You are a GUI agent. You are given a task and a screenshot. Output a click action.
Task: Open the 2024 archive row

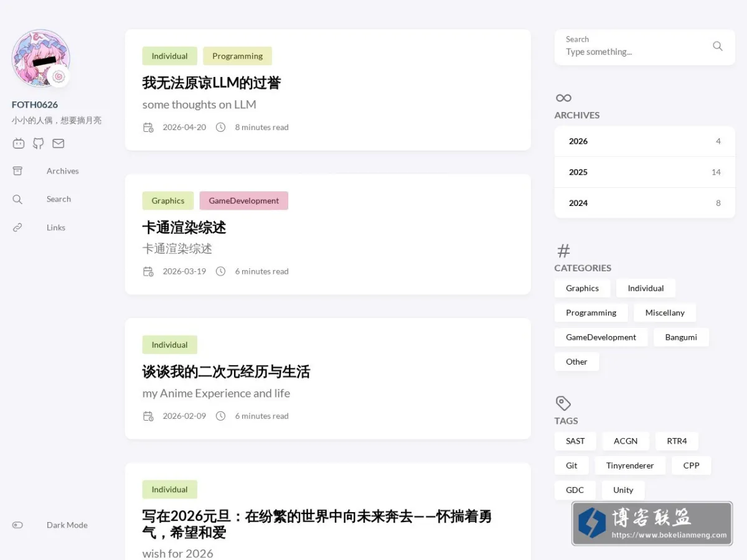pos(645,203)
